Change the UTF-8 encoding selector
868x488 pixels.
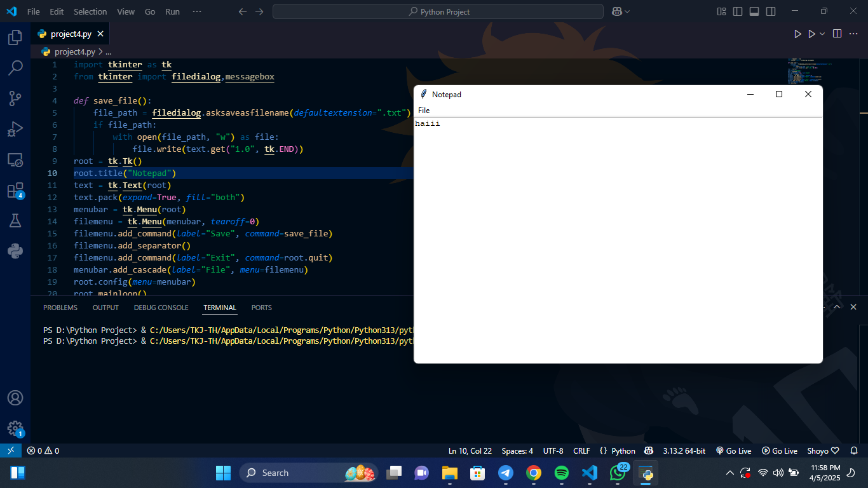click(553, 451)
